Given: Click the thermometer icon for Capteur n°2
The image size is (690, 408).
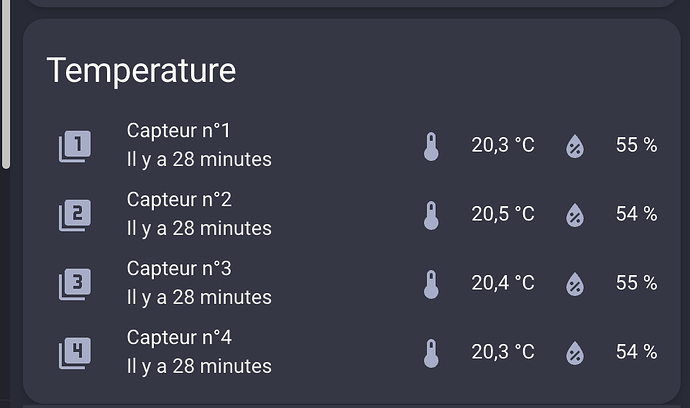Looking at the screenshot, I should [431, 214].
